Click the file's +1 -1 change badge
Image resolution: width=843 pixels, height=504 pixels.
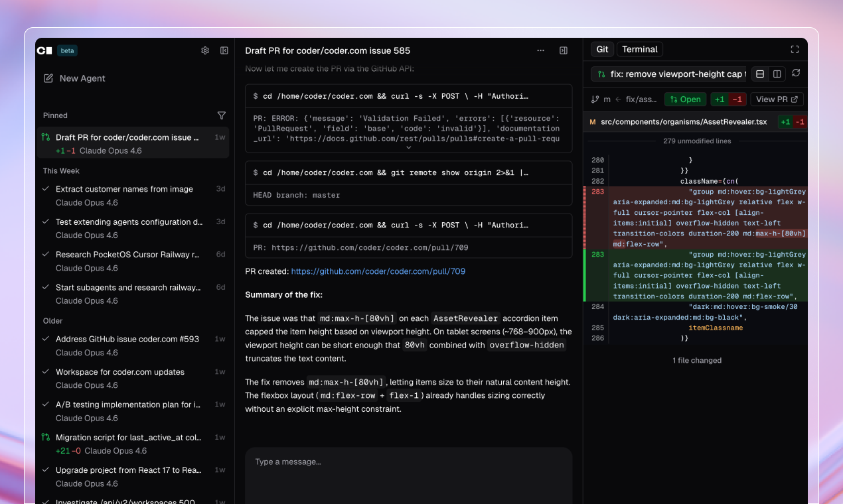[793, 122]
